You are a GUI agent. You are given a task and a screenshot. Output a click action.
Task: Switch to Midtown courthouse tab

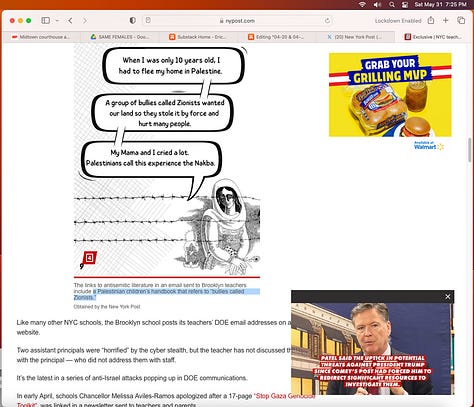(x=41, y=37)
